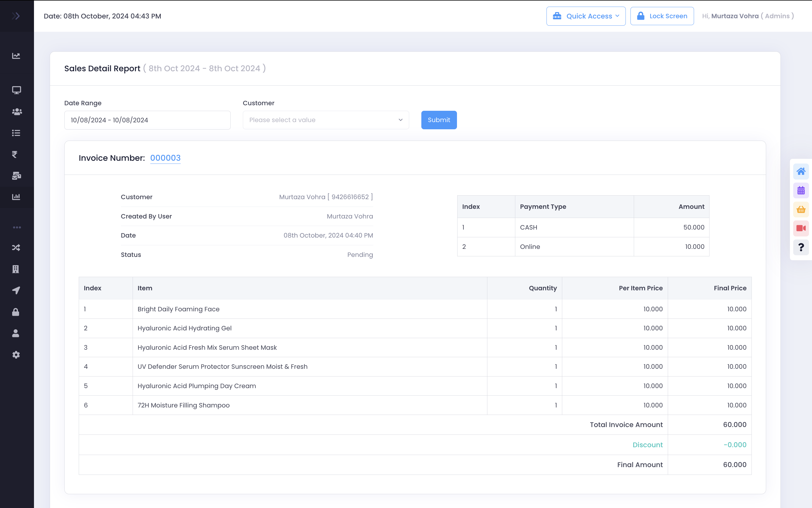Click the Lock Screen button
The height and width of the screenshot is (508, 812).
point(662,16)
